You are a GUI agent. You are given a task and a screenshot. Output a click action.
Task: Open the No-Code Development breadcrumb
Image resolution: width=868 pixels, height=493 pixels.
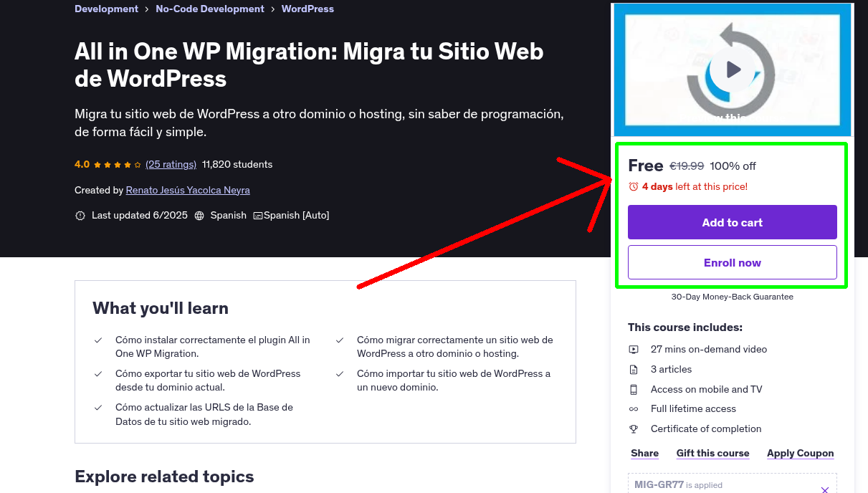pyautogui.click(x=210, y=9)
